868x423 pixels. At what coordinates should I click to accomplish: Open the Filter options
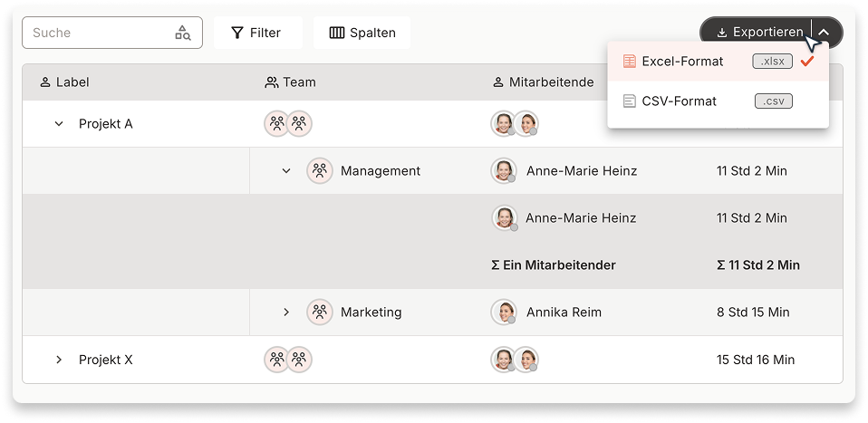click(258, 33)
